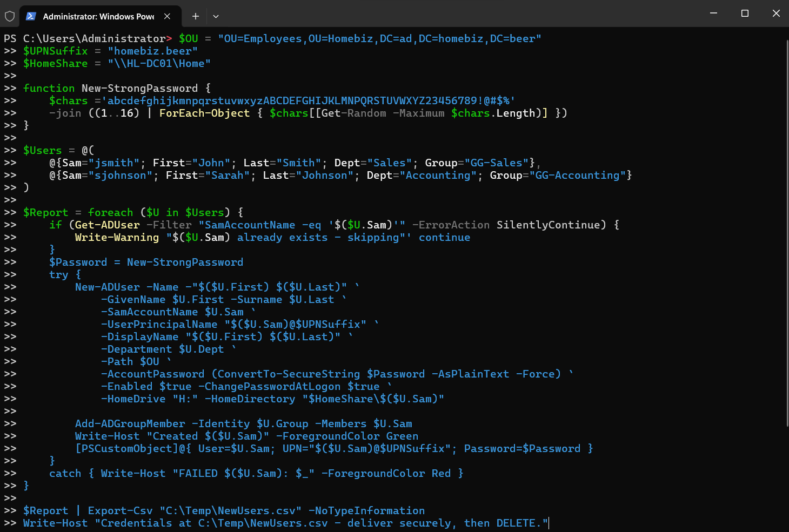
Task: Click the "Green" color value
Action: [x=403, y=436]
